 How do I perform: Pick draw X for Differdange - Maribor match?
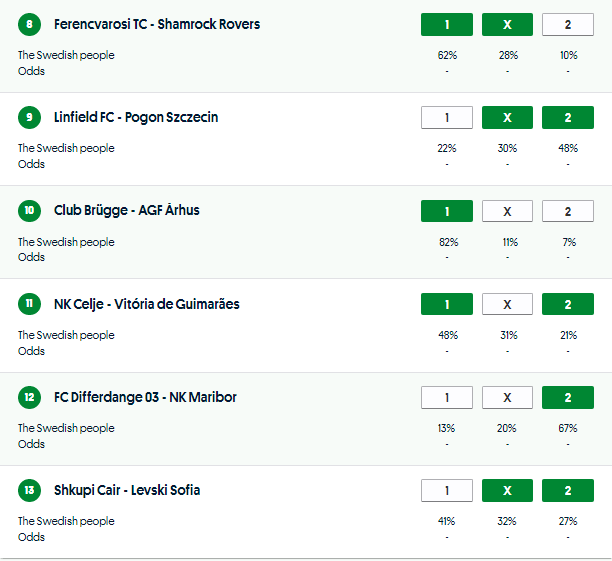pyautogui.click(x=507, y=398)
